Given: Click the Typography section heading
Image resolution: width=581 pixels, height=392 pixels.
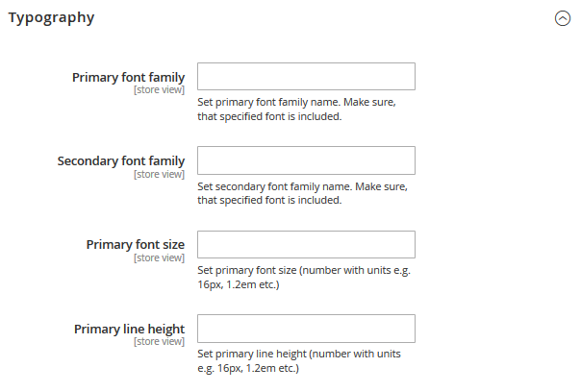Looking at the screenshot, I should click(52, 17).
